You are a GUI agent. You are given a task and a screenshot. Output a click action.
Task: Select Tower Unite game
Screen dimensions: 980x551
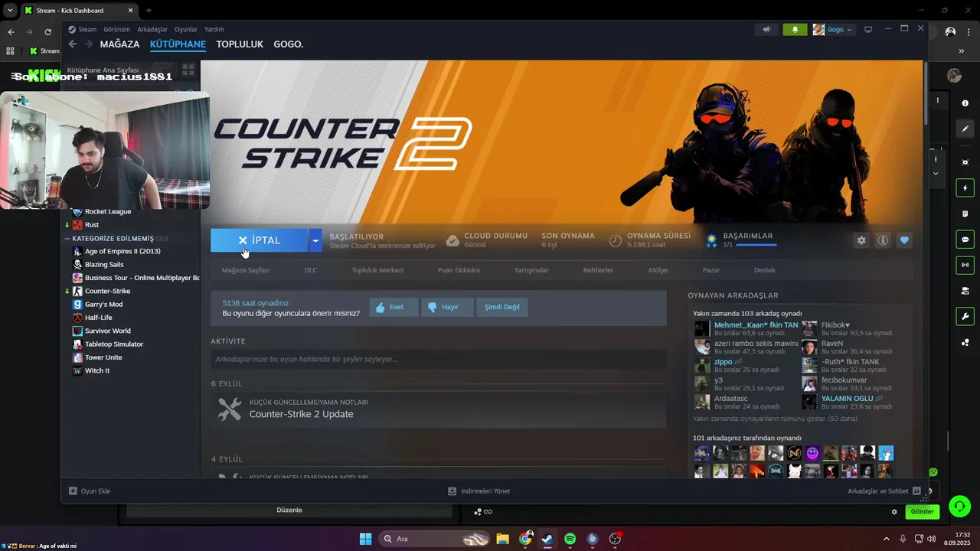pos(103,357)
